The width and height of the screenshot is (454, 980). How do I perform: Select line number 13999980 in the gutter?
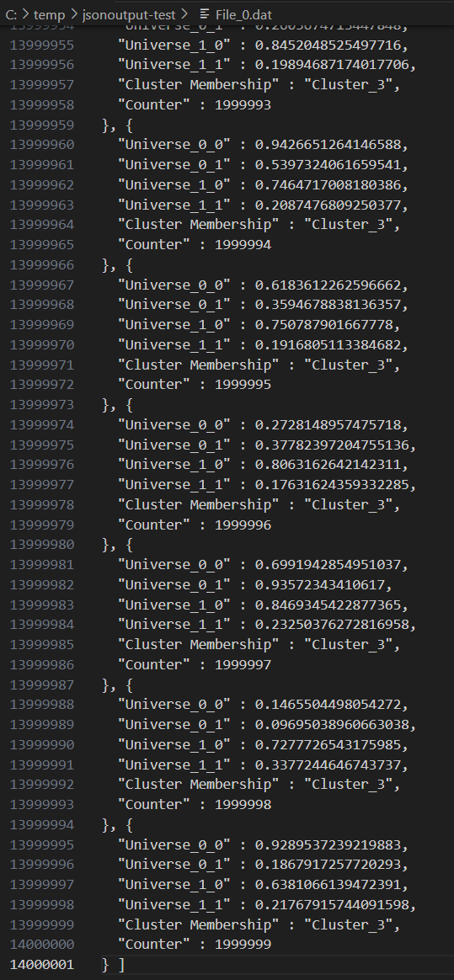coord(42,545)
